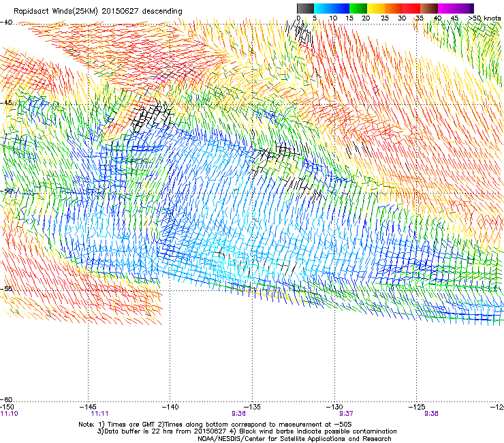Viewport: 504px width, 443px height.
Task: Click the legend label '25'
Action: 385,18
